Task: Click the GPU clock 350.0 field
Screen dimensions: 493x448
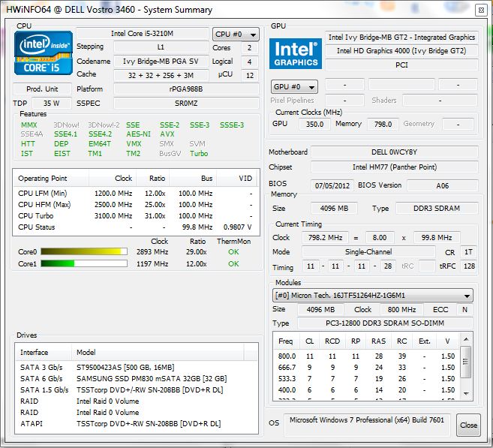Action: [314, 124]
